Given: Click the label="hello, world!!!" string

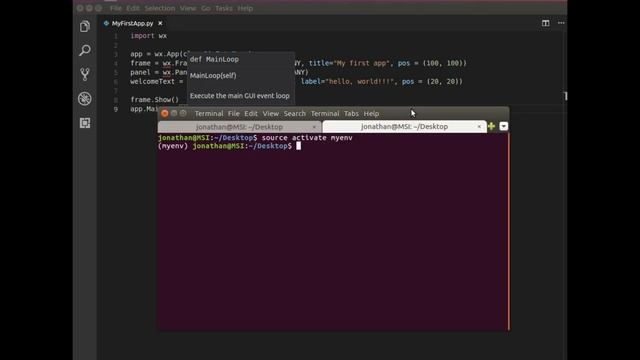Looking at the screenshot, I should (347, 82).
